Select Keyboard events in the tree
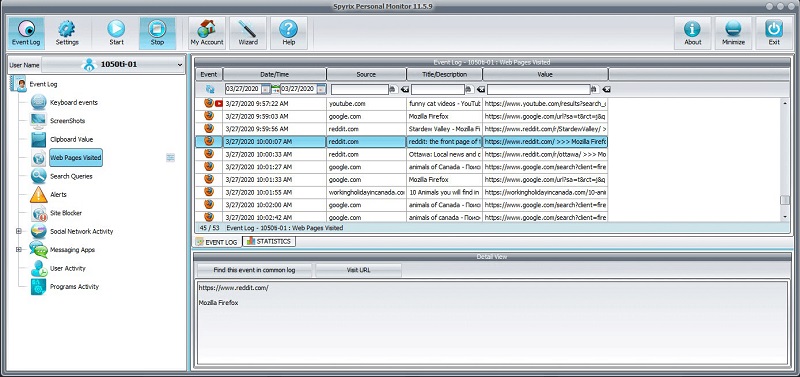Image resolution: width=800 pixels, height=377 pixels. coord(73,103)
